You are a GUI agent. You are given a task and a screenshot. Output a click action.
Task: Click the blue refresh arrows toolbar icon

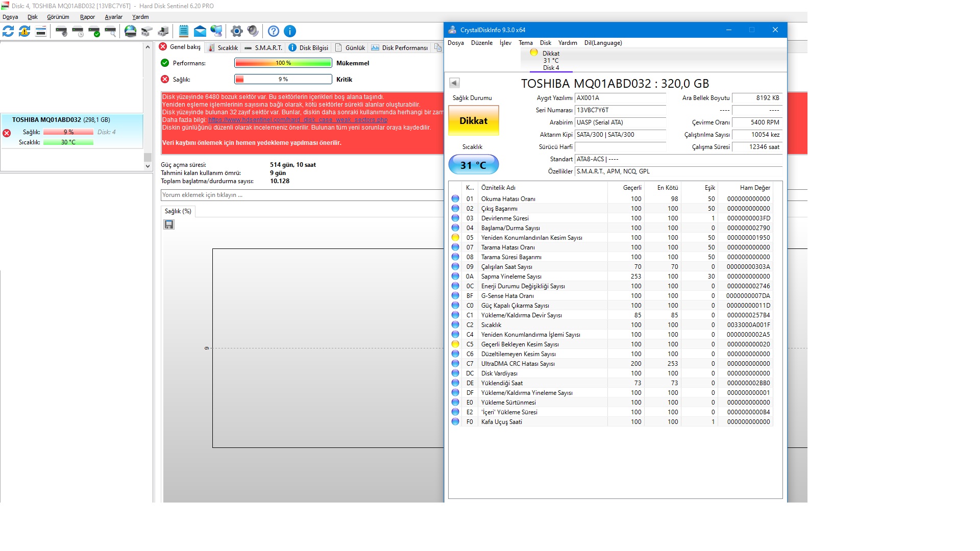(x=8, y=31)
